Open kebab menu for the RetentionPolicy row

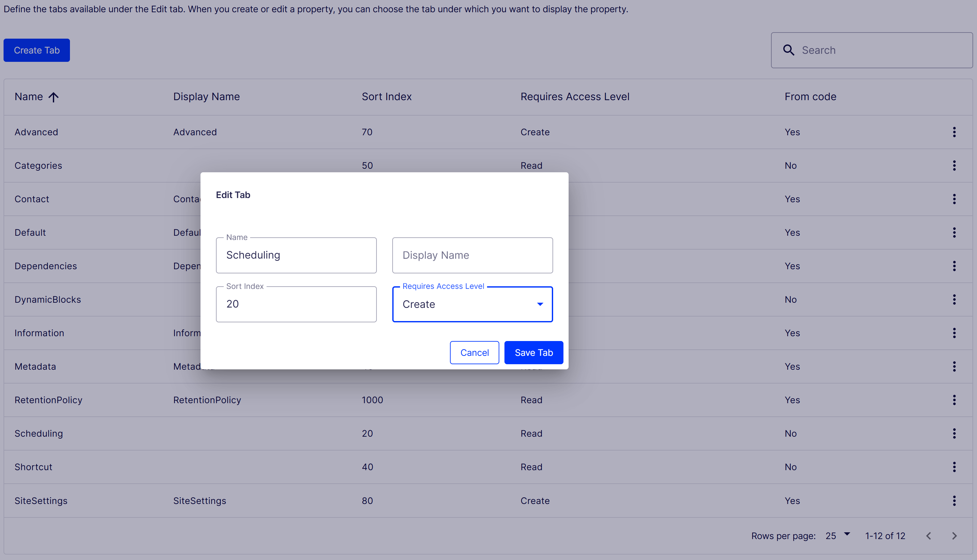(954, 400)
